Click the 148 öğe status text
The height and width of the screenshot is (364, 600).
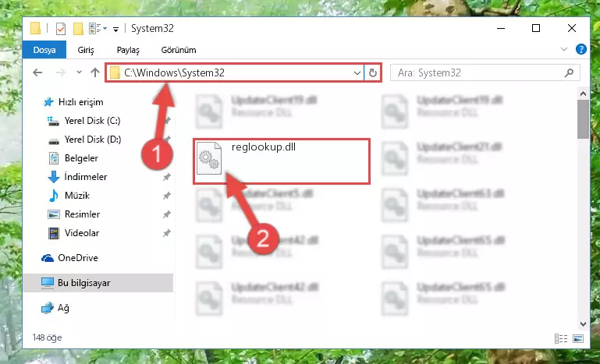[x=47, y=338]
